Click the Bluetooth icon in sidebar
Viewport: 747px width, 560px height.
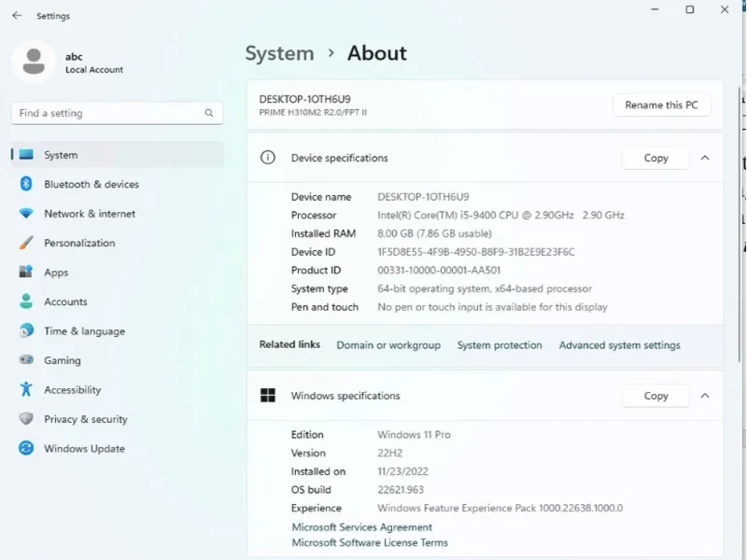point(26,184)
